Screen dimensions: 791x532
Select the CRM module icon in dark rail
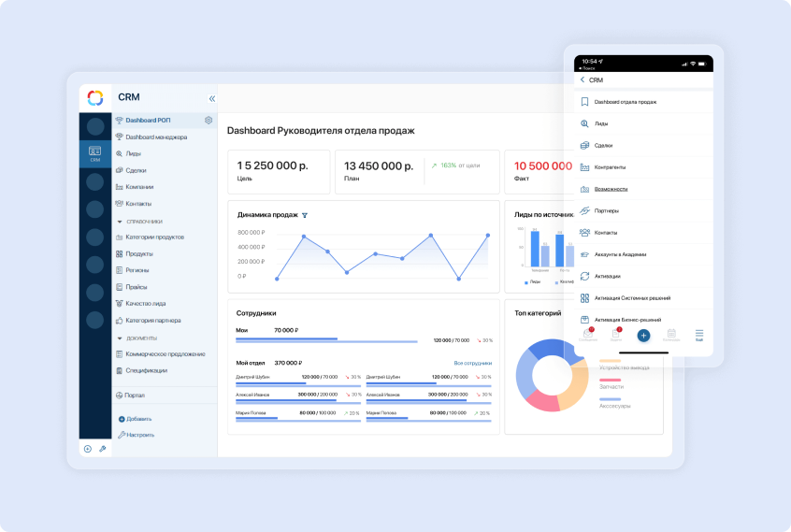pos(94,153)
